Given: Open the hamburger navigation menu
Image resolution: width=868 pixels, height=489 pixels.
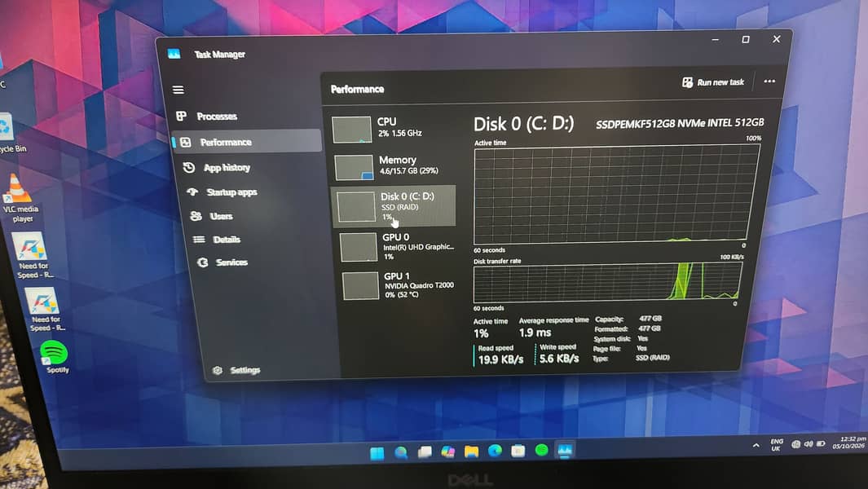Looking at the screenshot, I should pyautogui.click(x=178, y=90).
